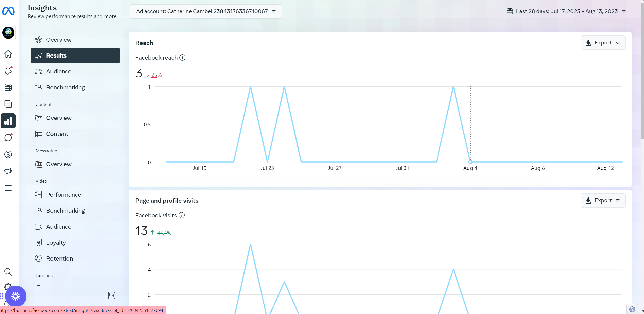
Task: Click the 44.4% visits change link
Action: click(164, 233)
